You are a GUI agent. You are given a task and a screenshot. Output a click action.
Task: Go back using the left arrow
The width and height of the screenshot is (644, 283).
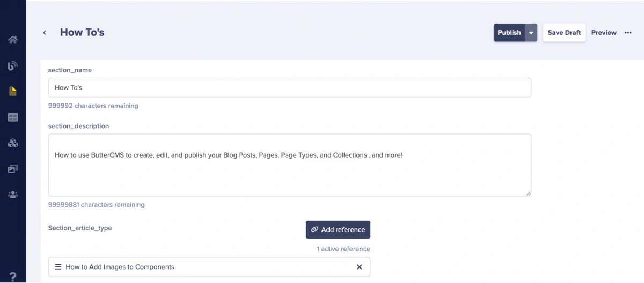tap(45, 33)
